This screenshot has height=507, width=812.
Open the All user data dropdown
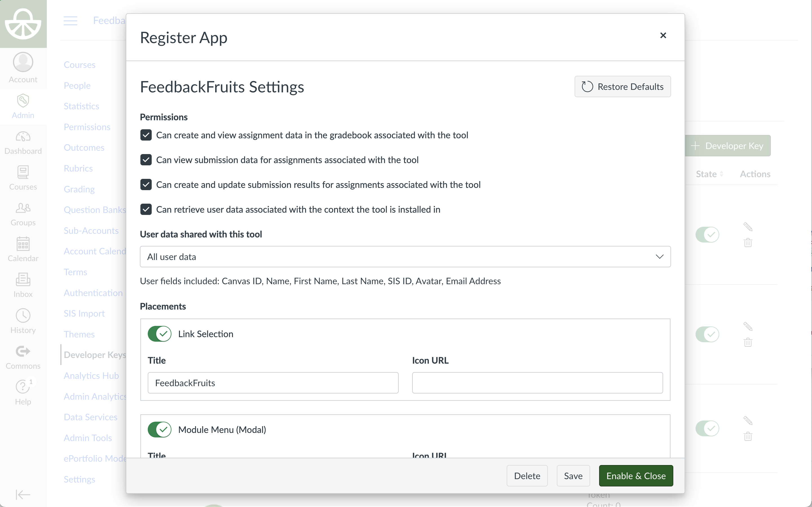405,257
